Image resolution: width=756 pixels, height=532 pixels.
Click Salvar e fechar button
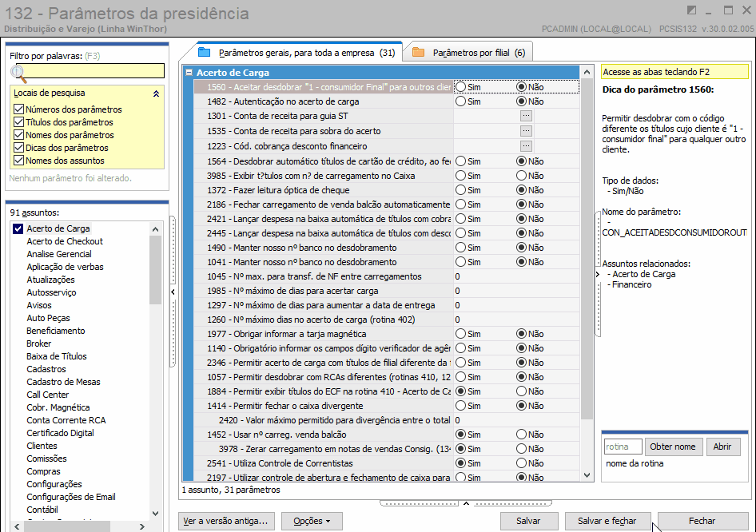pos(607,521)
